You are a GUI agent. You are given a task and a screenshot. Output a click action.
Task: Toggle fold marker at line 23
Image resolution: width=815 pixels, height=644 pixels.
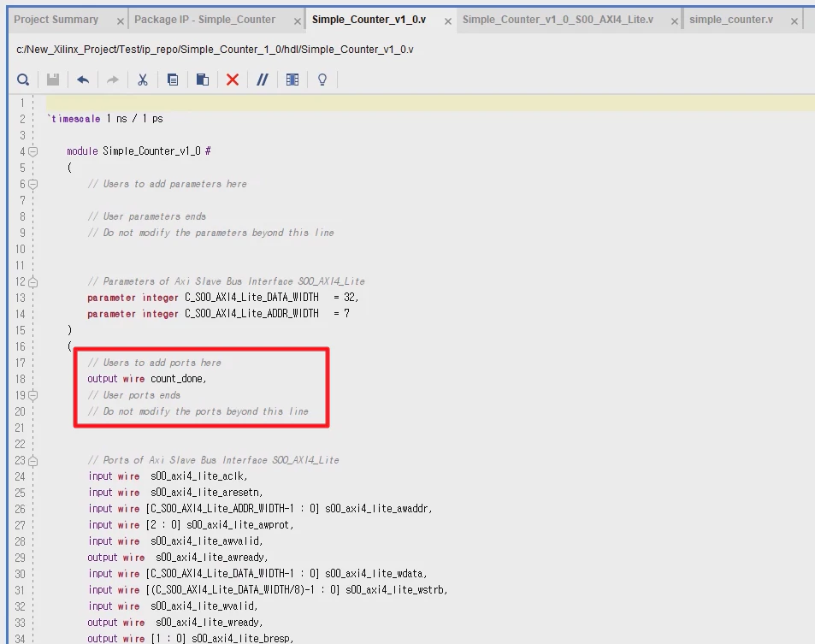pyautogui.click(x=32, y=460)
